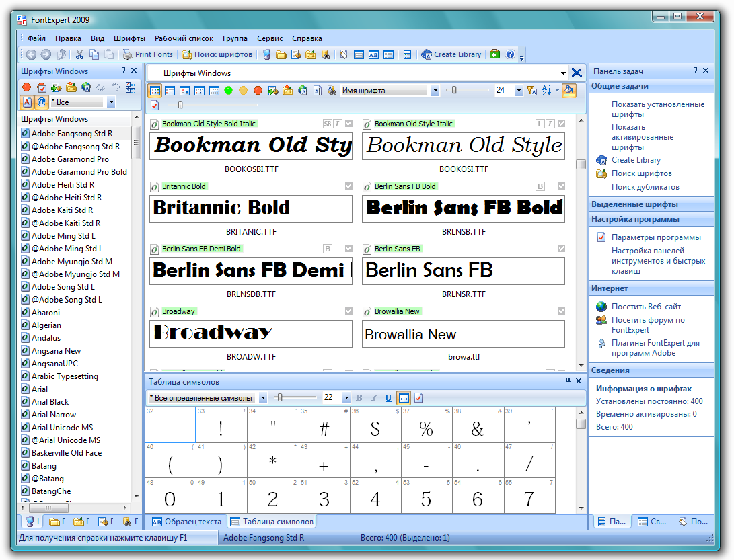
Task: Click the green plus case icon in toolbar
Action: [494, 54]
